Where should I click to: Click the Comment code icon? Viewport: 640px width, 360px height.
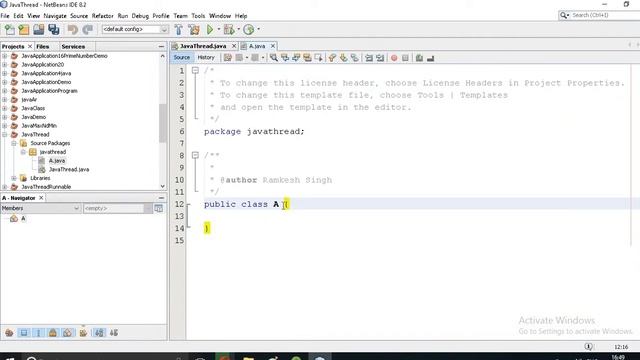tap(419, 58)
